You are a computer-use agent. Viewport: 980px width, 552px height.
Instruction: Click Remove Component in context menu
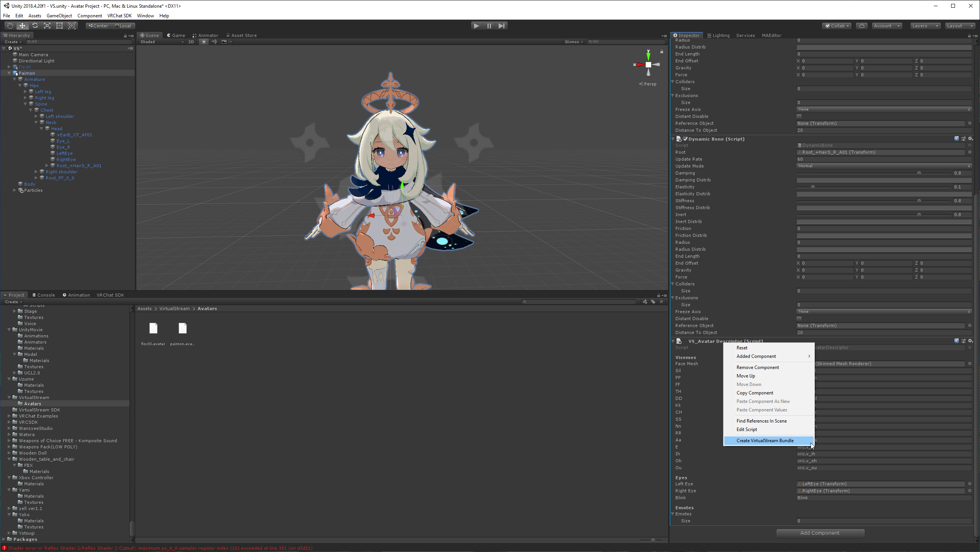757,367
